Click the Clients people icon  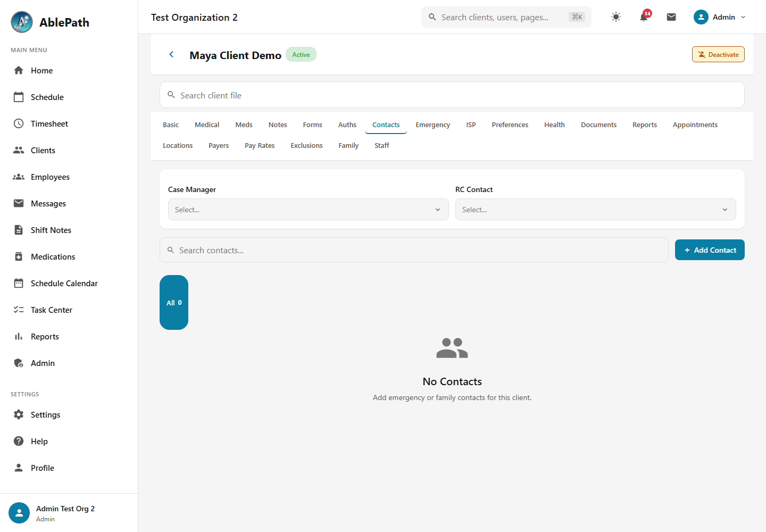19,150
